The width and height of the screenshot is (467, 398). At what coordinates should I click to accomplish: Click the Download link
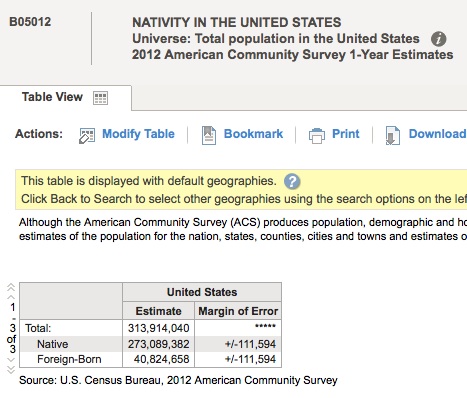tap(437, 134)
